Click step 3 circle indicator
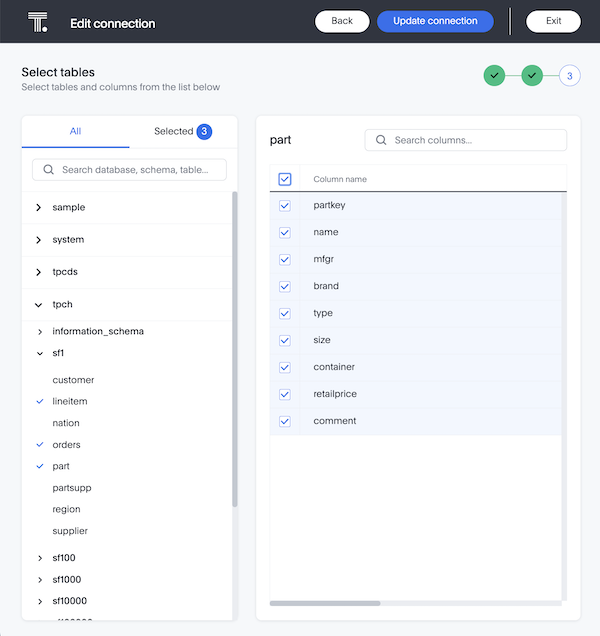600x636 pixels. (x=570, y=76)
